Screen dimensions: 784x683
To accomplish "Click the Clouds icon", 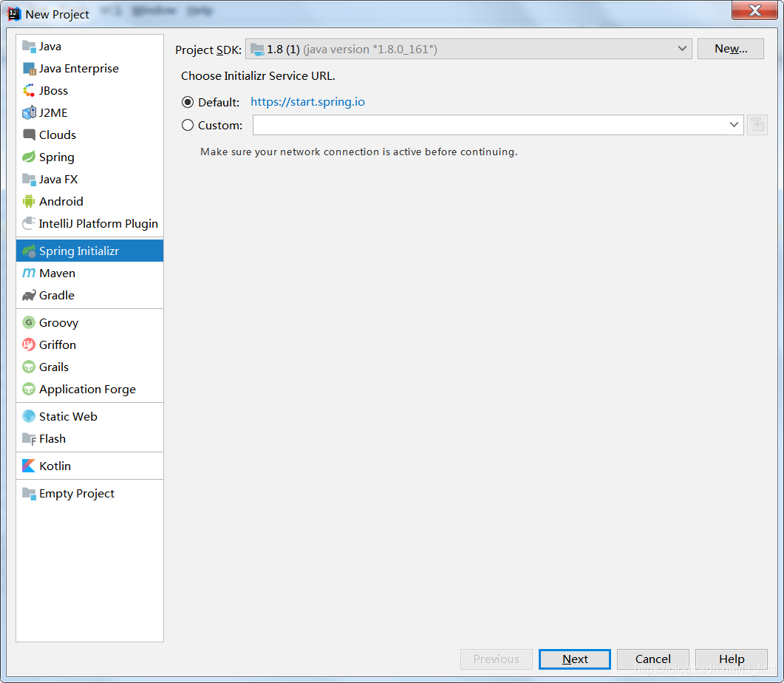I will (x=29, y=135).
